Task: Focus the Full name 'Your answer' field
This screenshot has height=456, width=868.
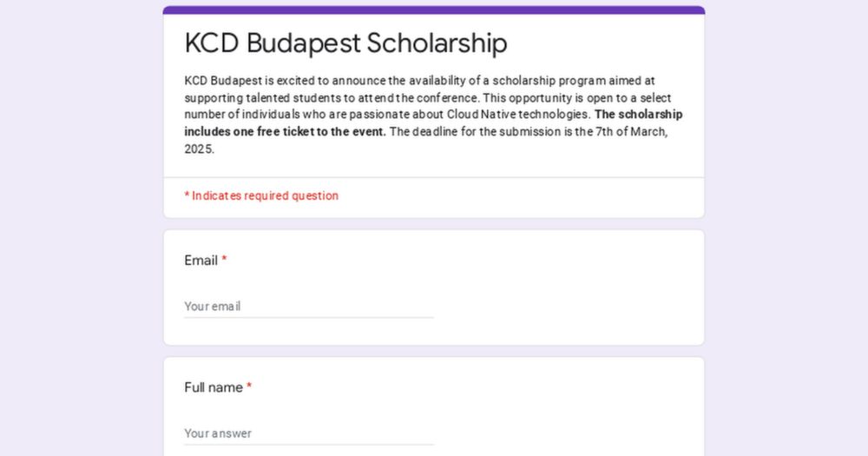Action: pyautogui.click(x=308, y=433)
